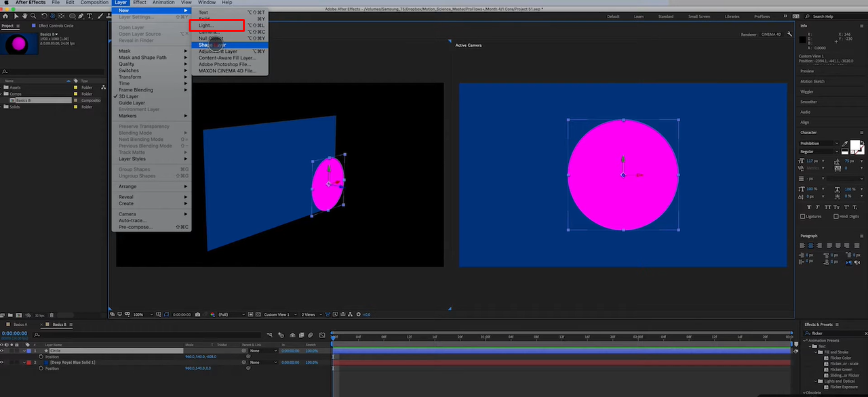Open the Apple menu
The image size is (868, 397).
point(5,3)
